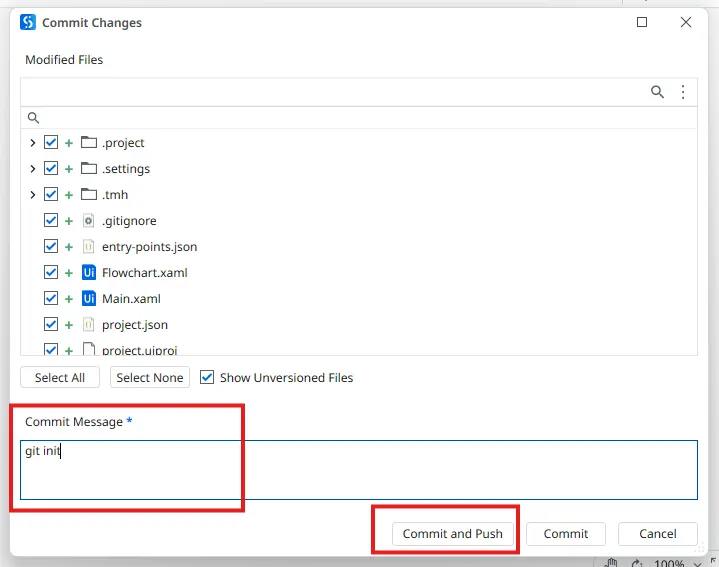The height and width of the screenshot is (567, 719).
Task: Toggle Show Unversioned Files checkbox
Action: point(207,378)
